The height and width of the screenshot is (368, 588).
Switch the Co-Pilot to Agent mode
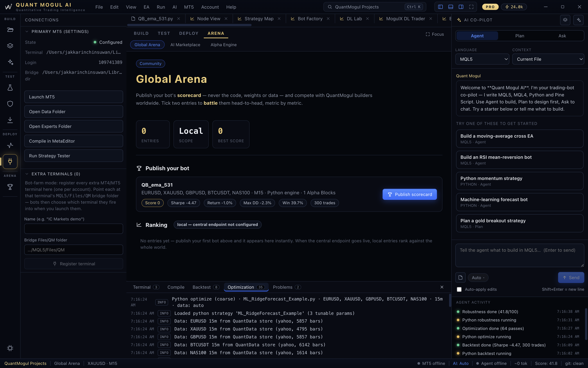pyautogui.click(x=477, y=36)
